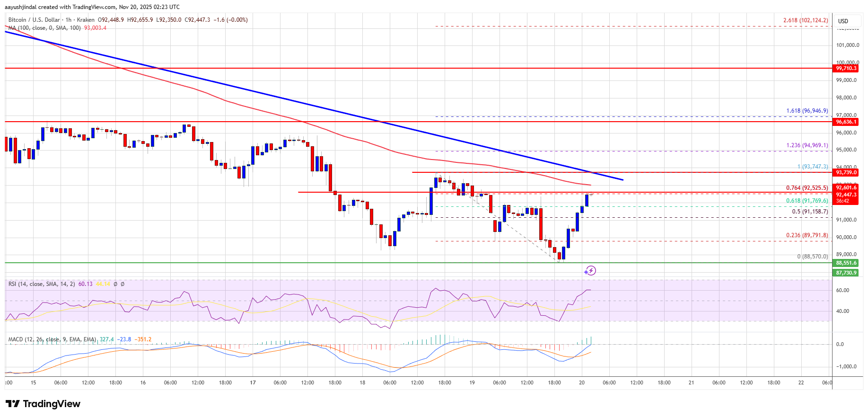Click the green 88,551.6 price axis label

click(x=846, y=263)
